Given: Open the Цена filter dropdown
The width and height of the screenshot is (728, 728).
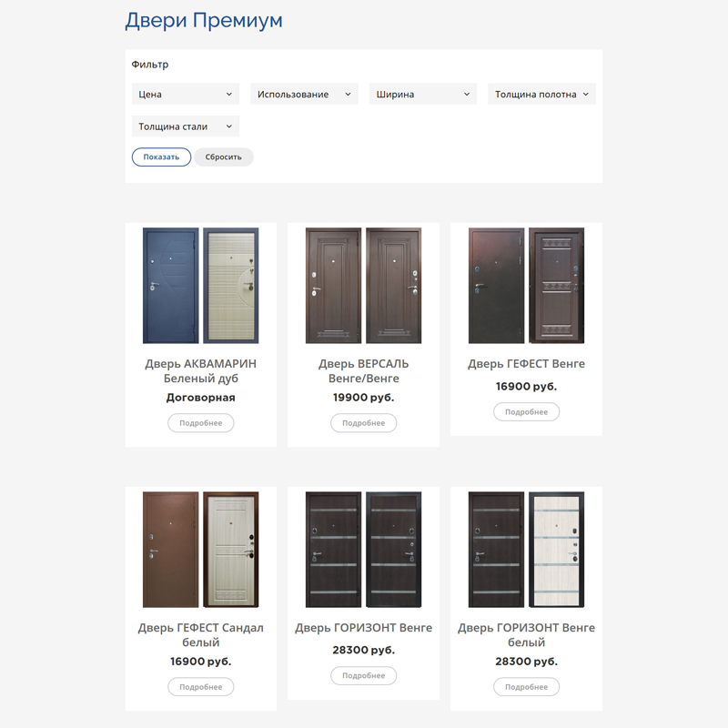Looking at the screenshot, I should click(186, 95).
